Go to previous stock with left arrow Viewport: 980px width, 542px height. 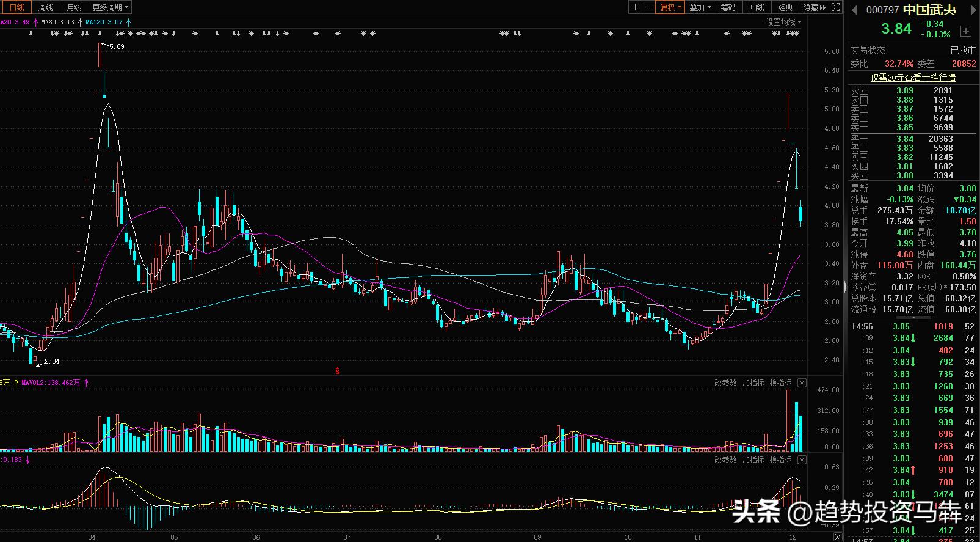pos(855,10)
